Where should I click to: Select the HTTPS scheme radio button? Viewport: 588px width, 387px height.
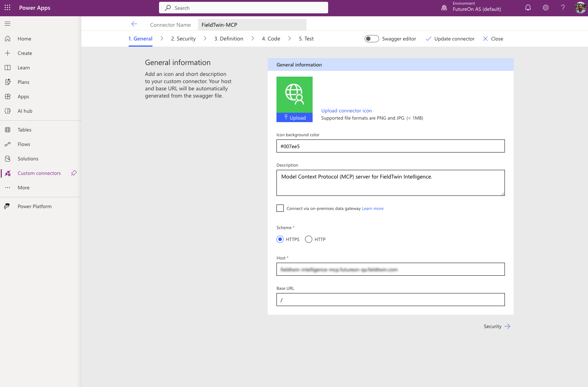click(x=280, y=239)
